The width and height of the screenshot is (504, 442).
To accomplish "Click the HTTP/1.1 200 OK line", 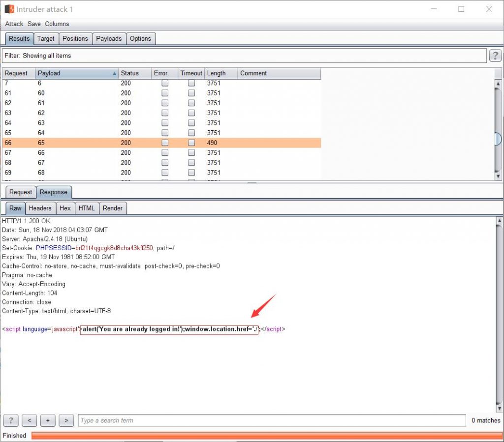I will [x=27, y=221].
